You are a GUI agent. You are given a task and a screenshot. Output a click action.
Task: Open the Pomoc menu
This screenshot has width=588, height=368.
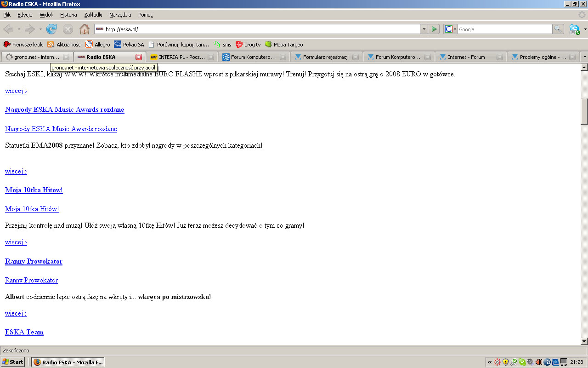146,15
